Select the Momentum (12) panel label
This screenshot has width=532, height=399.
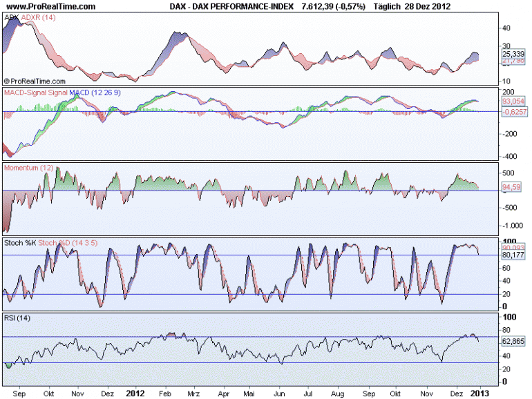pos(29,168)
